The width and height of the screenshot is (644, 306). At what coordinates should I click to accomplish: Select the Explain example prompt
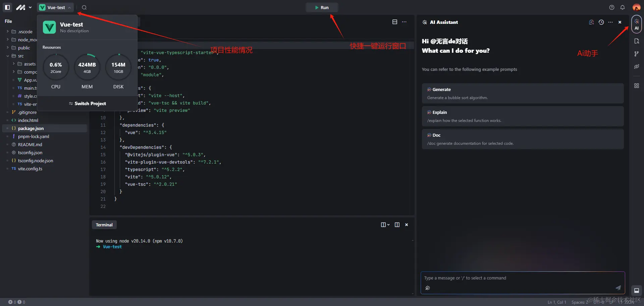click(523, 116)
